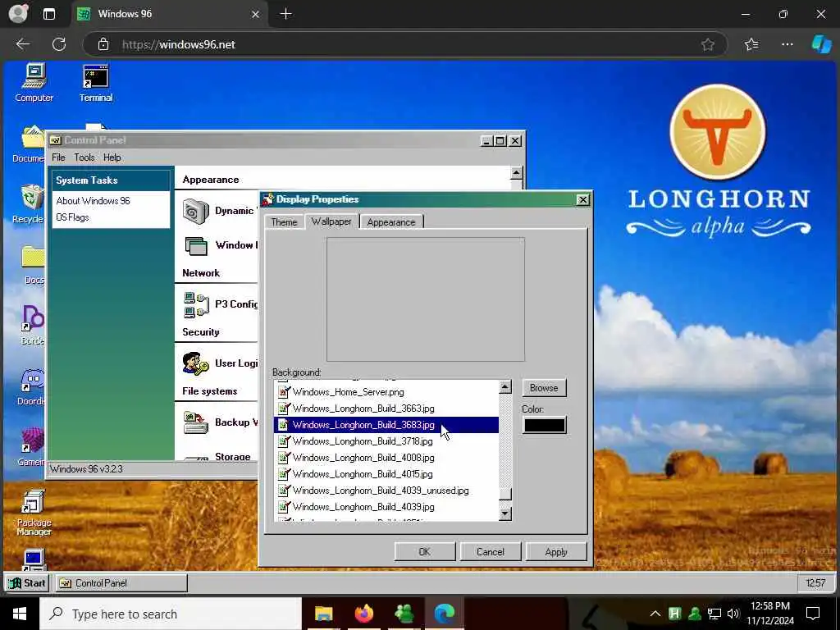The height and width of the screenshot is (630, 840).
Task: Switch to the Wallpaper tab
Action: pos(331,221)
